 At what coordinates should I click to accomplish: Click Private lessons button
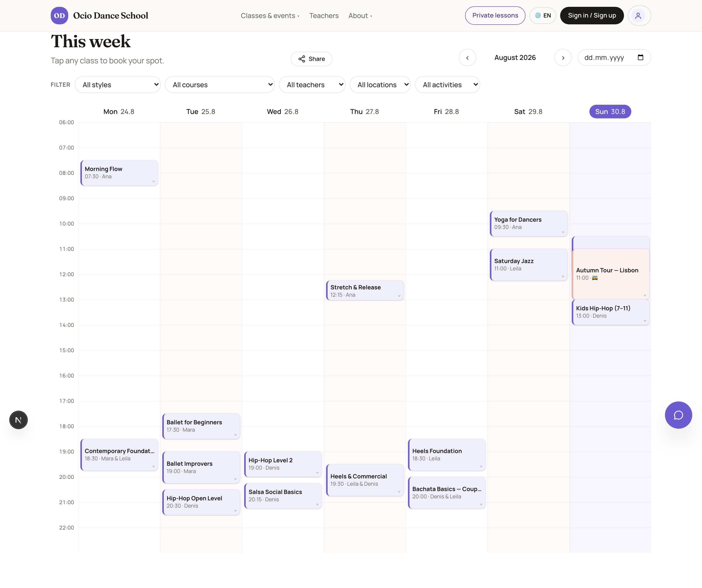(495, 16)
